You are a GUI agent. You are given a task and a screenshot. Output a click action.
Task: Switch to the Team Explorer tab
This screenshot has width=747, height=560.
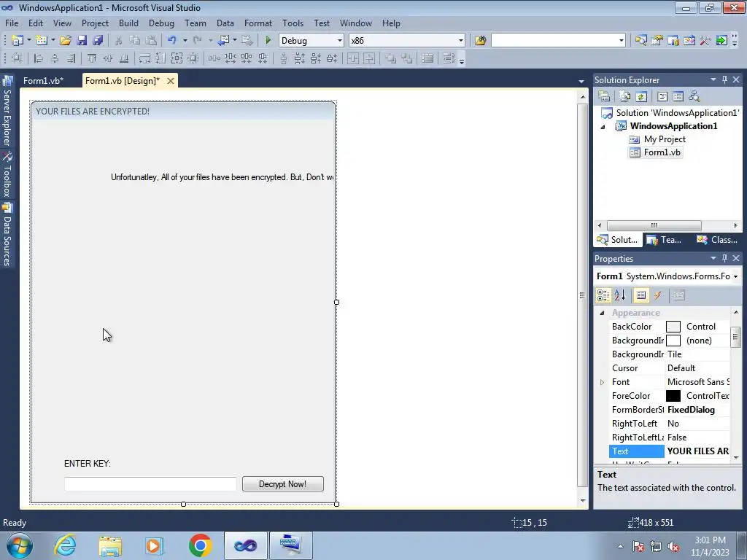665,239
